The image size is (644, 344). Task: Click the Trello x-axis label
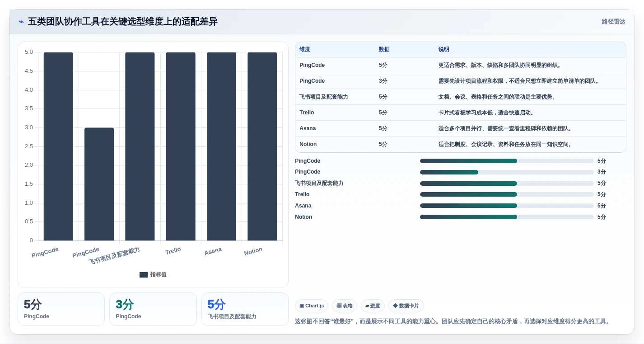click(173, 251)
